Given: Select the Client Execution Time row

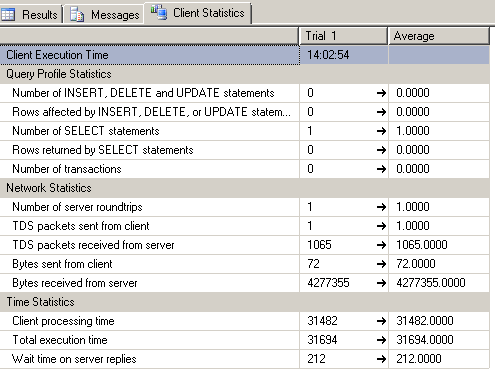Looking at the screenshot, I should point(245,55).
